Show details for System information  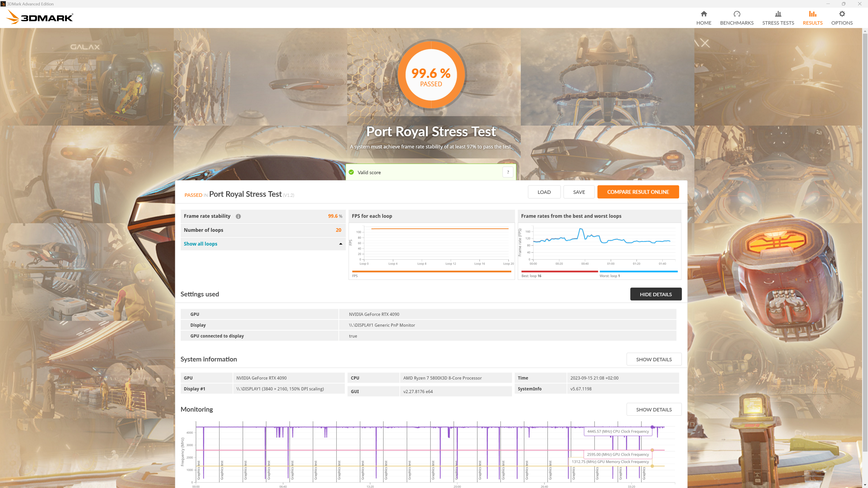(653, 359)
